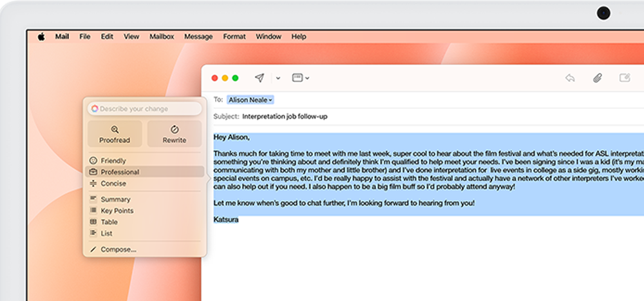Select the Concise writing option
Screen dimensions: 644x301
113,184
